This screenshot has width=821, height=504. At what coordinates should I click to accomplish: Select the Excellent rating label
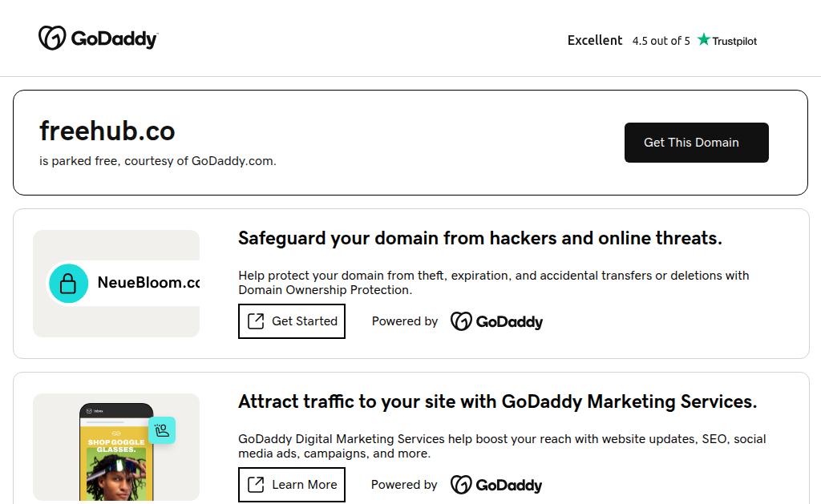pyautogui.click(x=595, y=40)
